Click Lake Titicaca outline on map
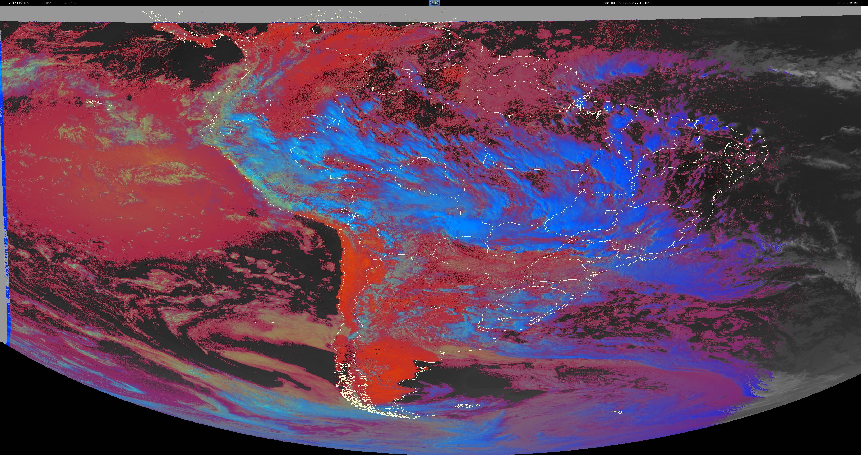868x455 pixels. click(345, 211)
